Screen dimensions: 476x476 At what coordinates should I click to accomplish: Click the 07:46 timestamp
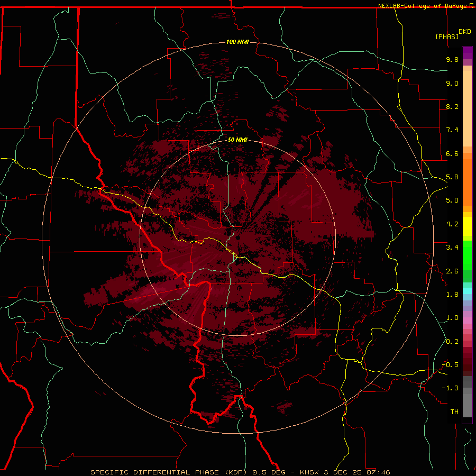[x=378, y=472]
